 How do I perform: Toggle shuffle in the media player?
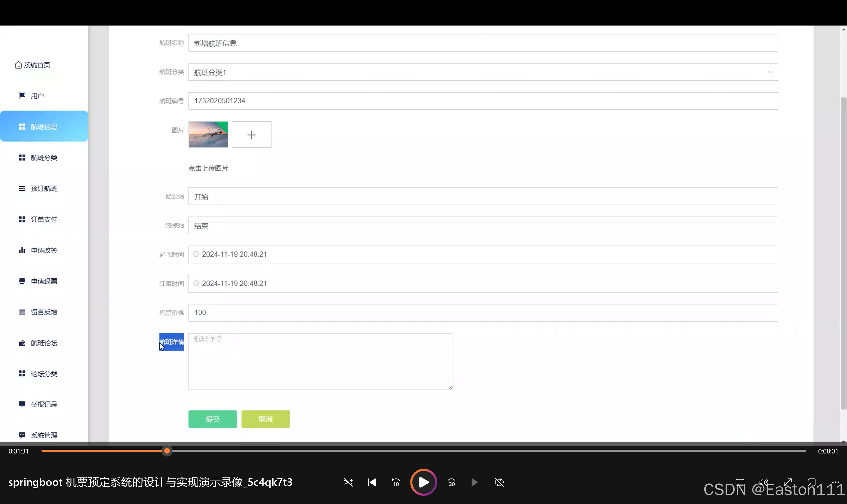click(x=348, y=482)
